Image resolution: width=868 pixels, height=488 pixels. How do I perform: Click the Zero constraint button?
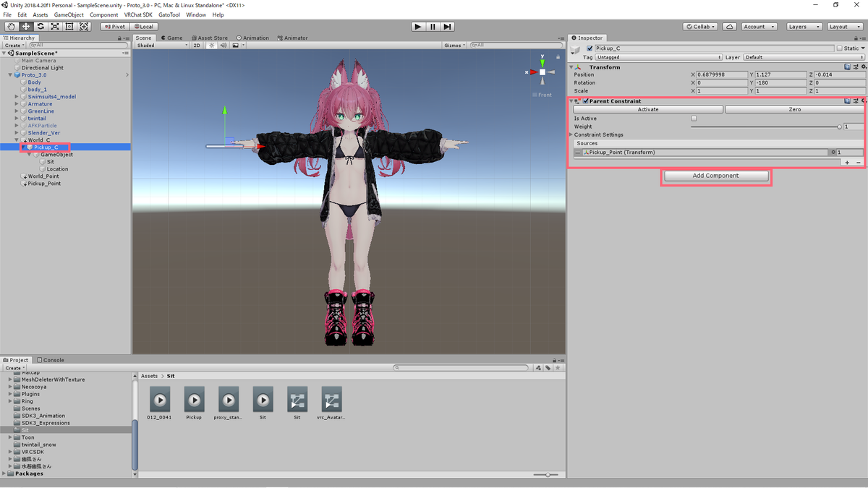point(794,109)
